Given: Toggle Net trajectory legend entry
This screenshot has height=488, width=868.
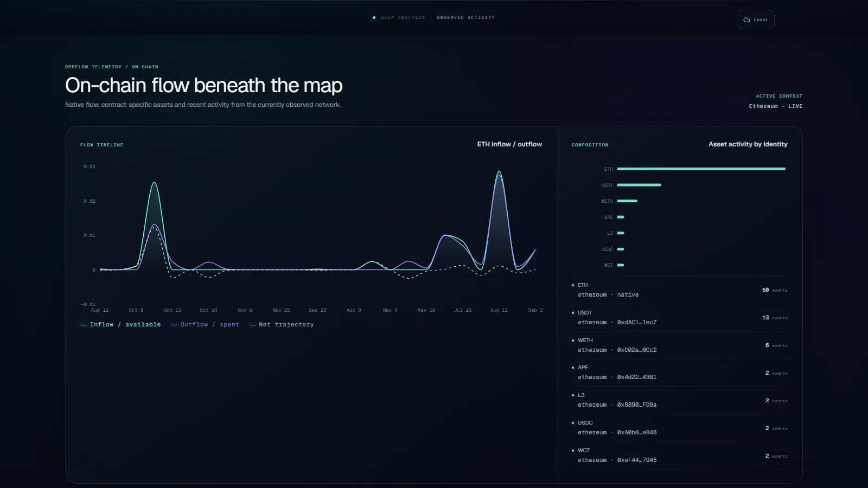Looking at the screenshot, I should [282, 324].
